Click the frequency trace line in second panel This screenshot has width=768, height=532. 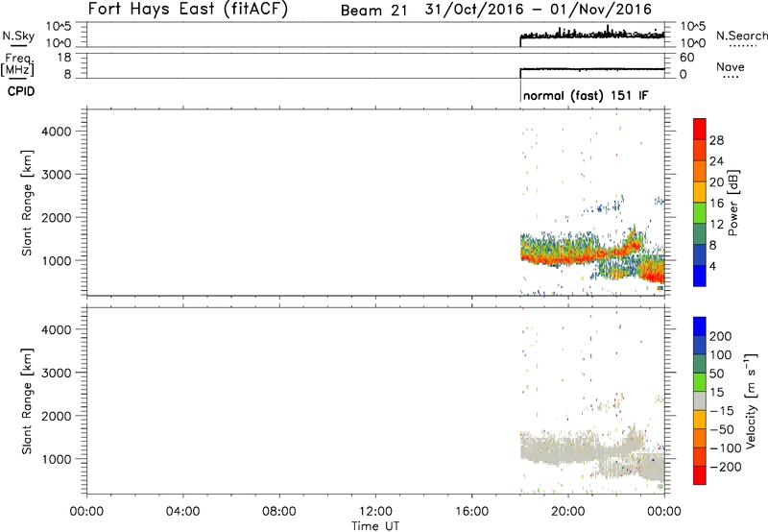(592, 69)
